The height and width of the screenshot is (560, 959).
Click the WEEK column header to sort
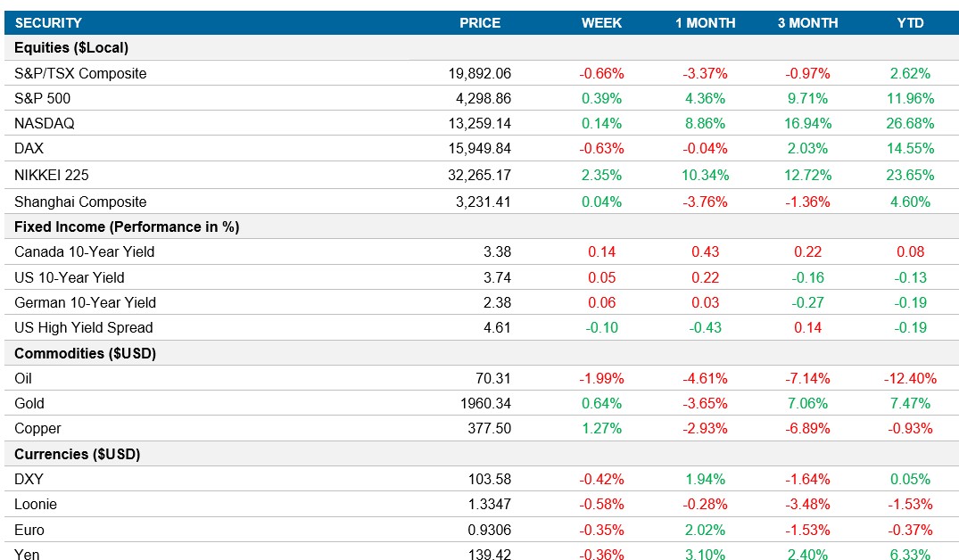pyautogui.click(x=600, y=22)
